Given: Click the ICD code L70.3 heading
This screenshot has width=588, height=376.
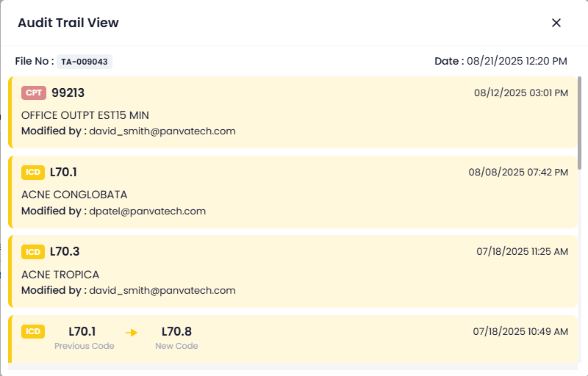Looking at the screenshot, I should tap(63, 252).
